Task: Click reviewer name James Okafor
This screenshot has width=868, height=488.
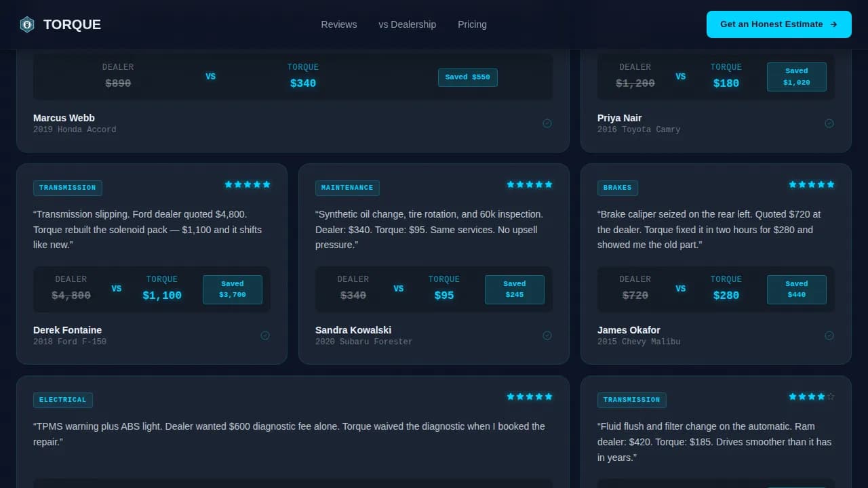Action: (629, 330)
